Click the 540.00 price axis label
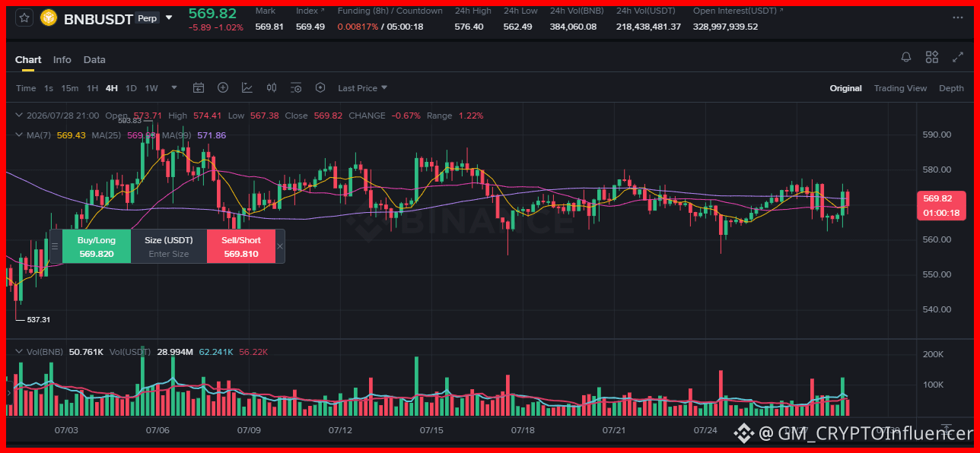980x453 pixels. [x=937, y=309]
